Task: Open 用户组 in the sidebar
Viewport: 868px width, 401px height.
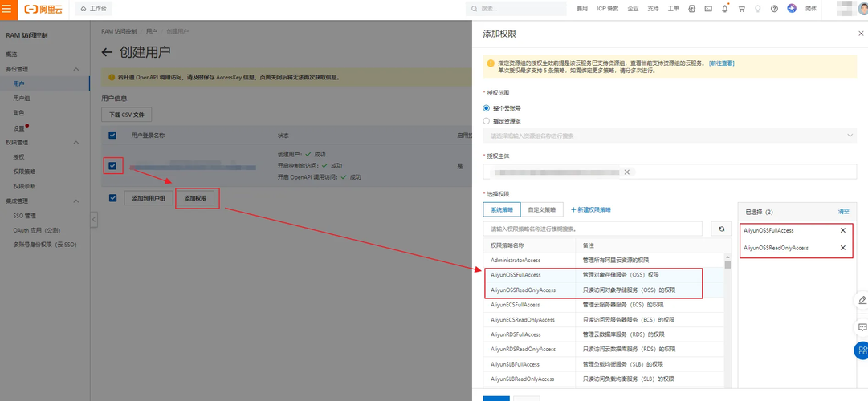Action: (21, 99)
